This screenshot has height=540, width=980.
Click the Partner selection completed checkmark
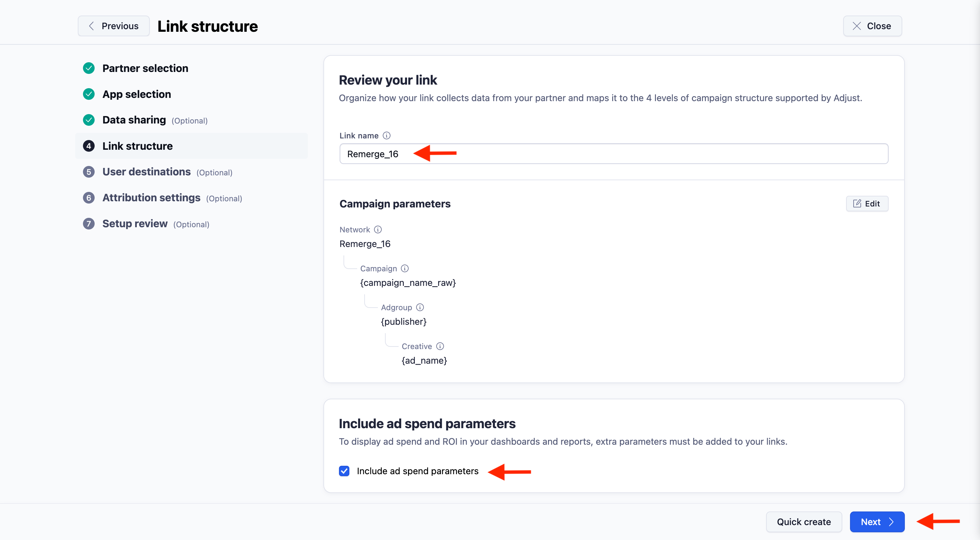[89, 68]
